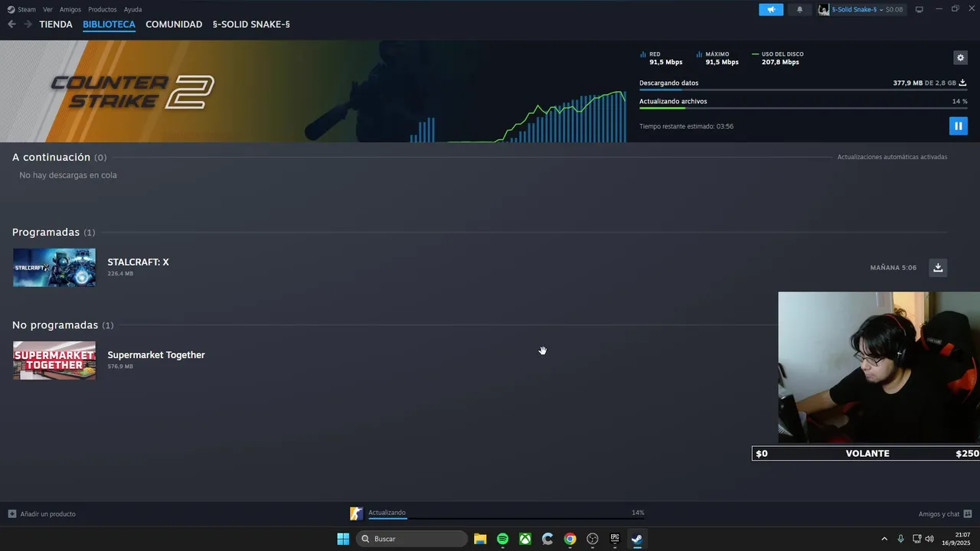Go forward with the right arrow
Image resolution: width=980 pixels, height=551 pixels.
click(x=28, y=24)
